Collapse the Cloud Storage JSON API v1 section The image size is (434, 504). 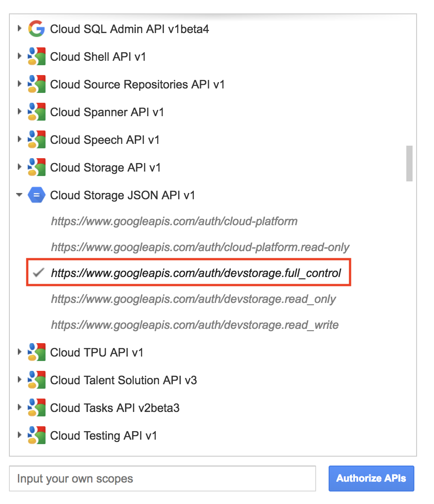coord(19,195)
